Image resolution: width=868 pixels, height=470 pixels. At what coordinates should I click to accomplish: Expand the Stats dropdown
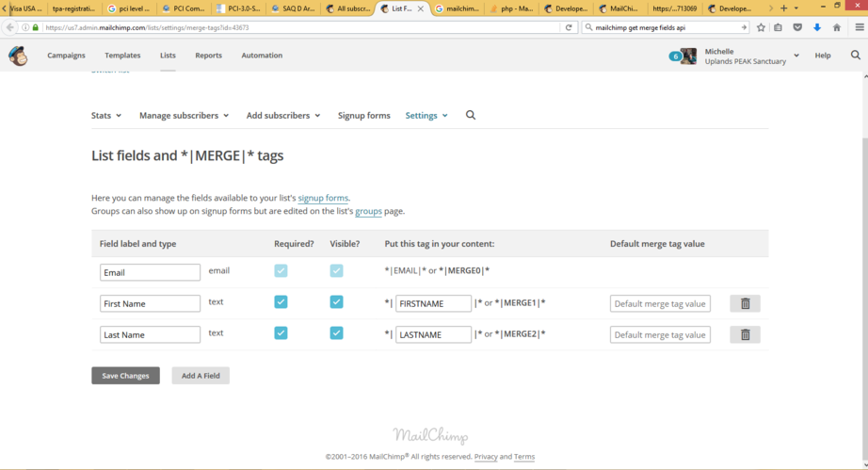pyautogui.click(x=106, y=115)
